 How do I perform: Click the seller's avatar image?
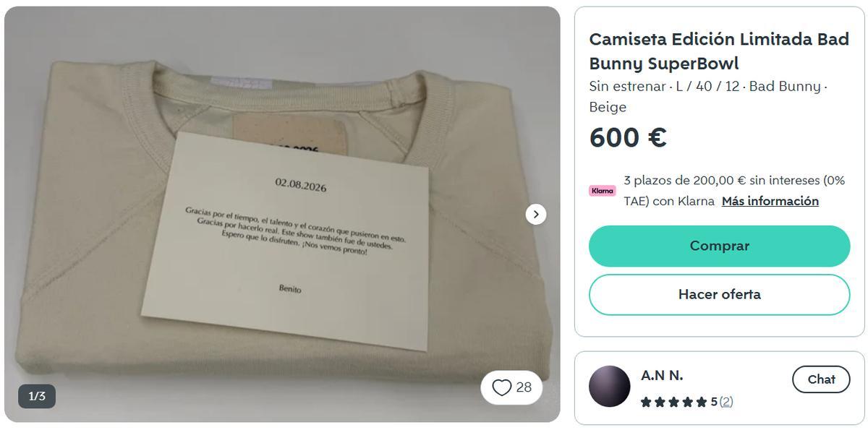pyautogui.click(x=610, y=388)
